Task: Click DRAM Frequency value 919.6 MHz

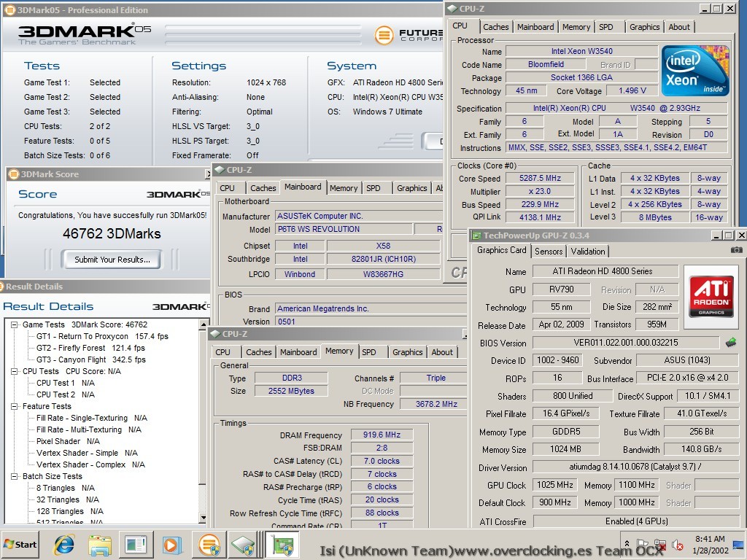Action: tap(382, 435)
